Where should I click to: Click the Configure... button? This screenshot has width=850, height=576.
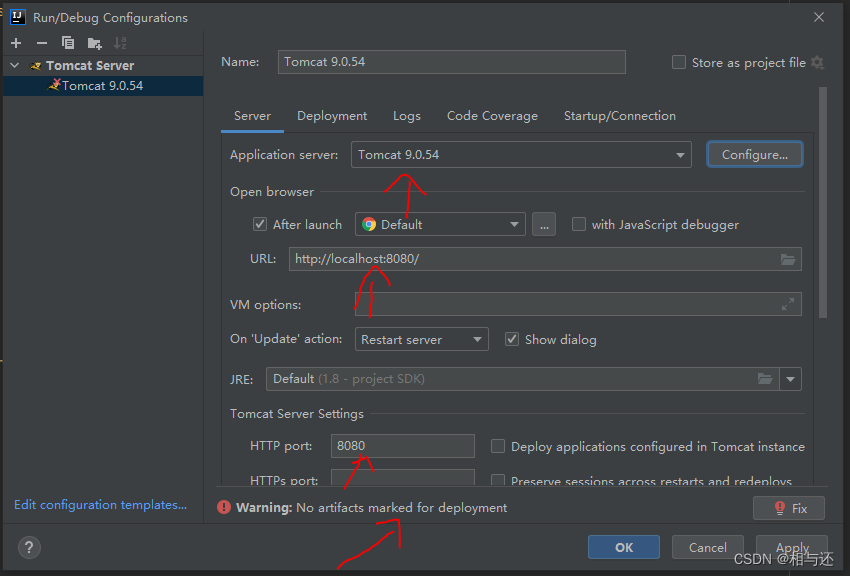coord(755,154)
